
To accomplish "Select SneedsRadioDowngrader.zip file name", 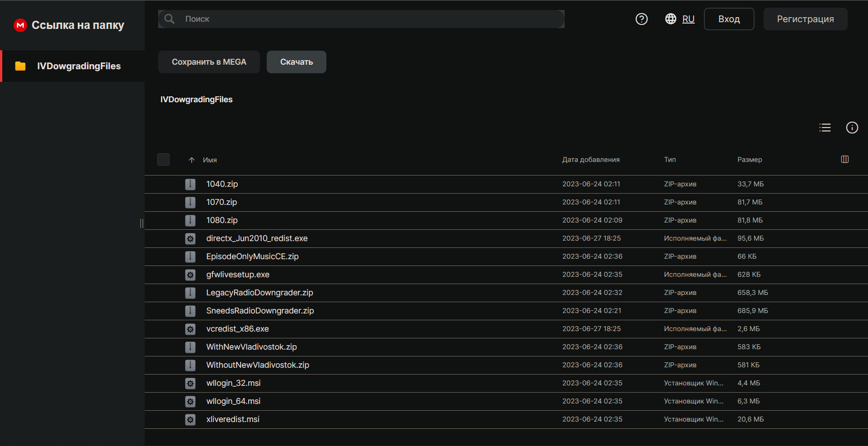I will (260, 311).
